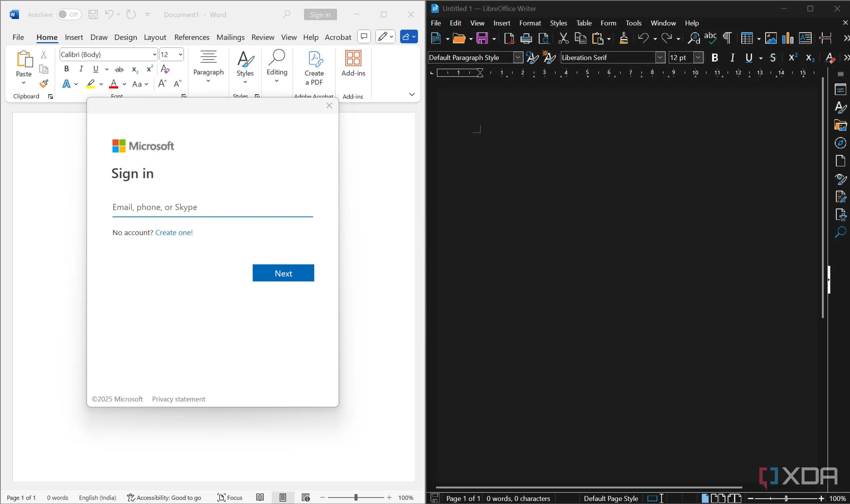
Task: Open the Gallery panel in LibreOffice sidebar
Action: (840, 125)
